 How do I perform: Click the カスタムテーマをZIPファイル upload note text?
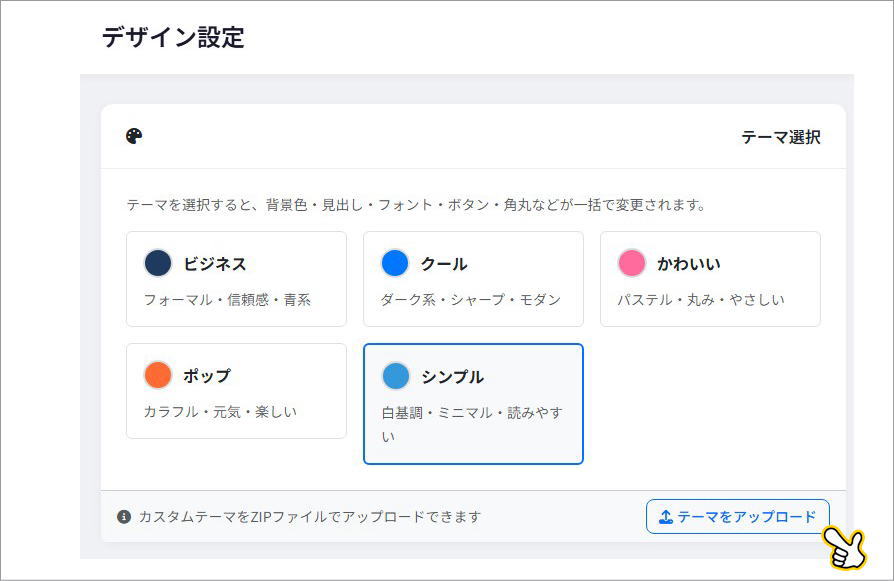point(310,517)
